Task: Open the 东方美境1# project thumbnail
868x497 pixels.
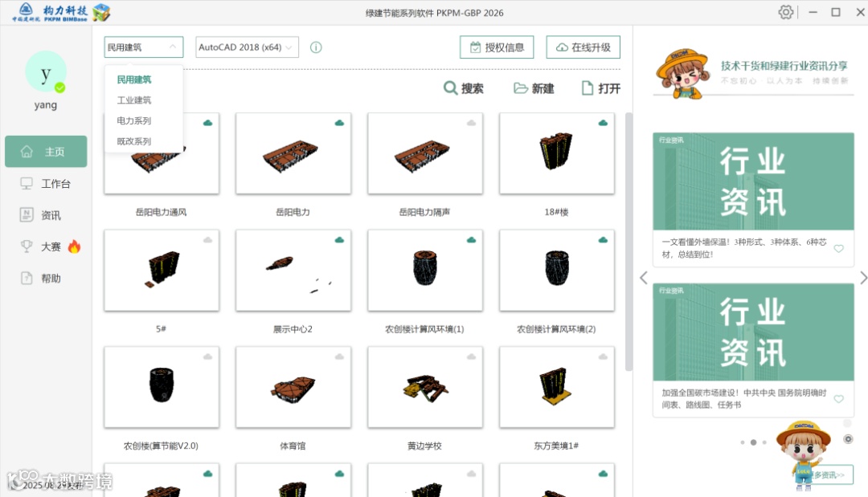Action: pos(556,387)
